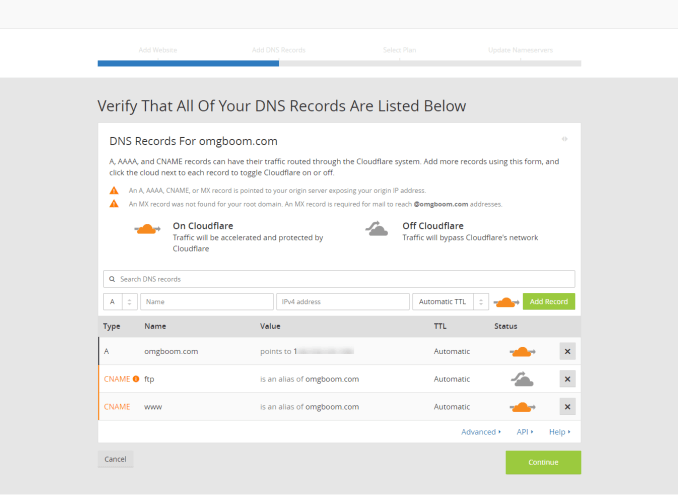The image size is (678, 495).
Task: Select the Update Nameservers step
Action: [521, 50]
